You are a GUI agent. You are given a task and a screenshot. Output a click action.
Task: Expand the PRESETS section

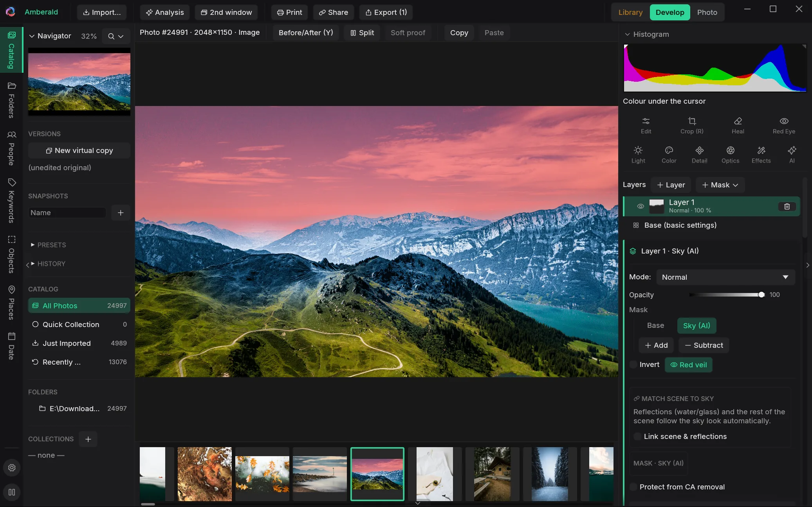49,245
